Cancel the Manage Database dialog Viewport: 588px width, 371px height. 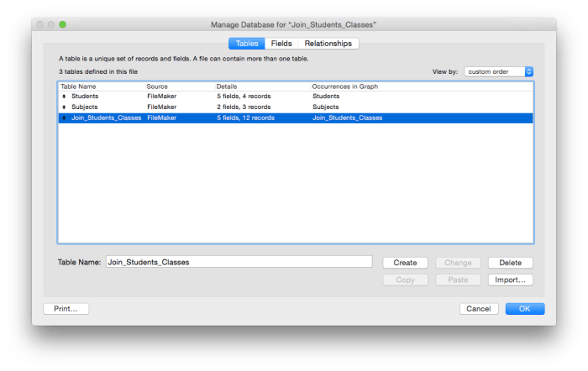pyautogui.click(x=478, y=309)
